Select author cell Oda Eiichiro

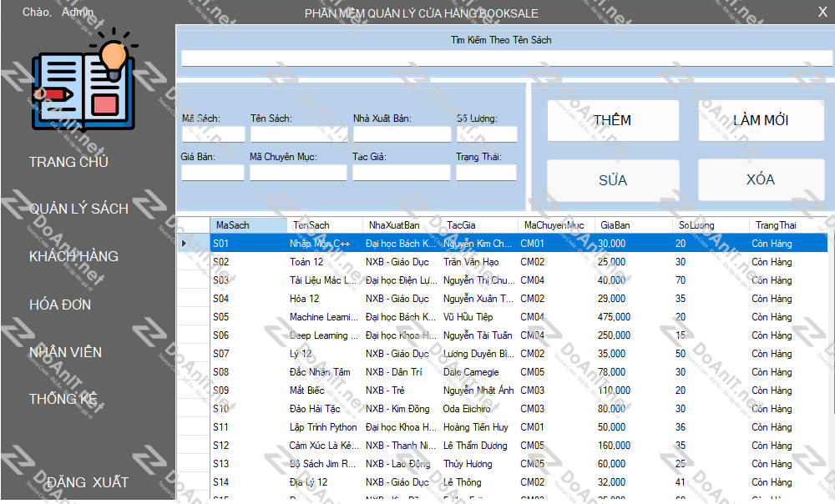[x=478, y=409]
